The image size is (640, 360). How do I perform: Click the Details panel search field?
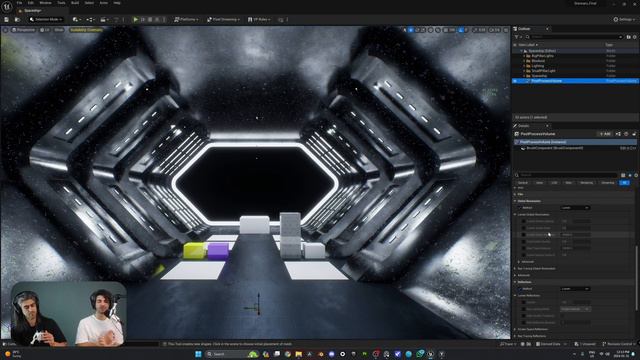pyautogui.click(x=567, y=175)
